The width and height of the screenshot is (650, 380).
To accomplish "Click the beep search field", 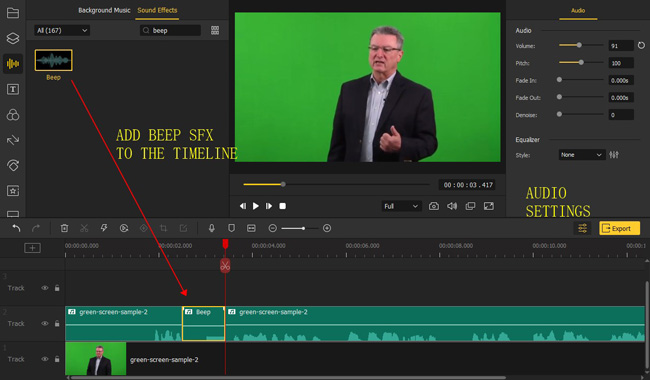I will [x=170, y=30].
